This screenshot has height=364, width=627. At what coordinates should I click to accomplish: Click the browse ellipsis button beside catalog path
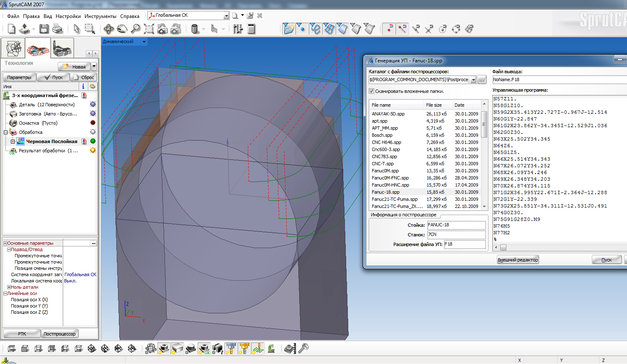(482, 80)
